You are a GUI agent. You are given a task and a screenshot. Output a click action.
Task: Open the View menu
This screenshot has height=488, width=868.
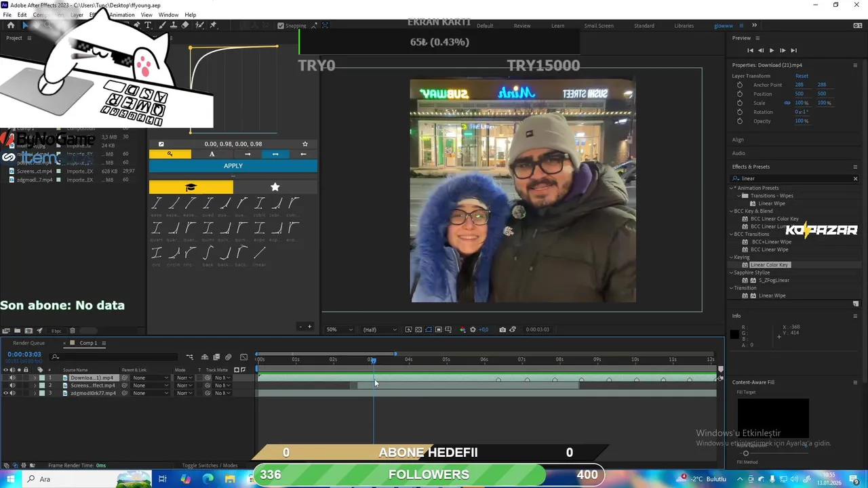point(146,15)
